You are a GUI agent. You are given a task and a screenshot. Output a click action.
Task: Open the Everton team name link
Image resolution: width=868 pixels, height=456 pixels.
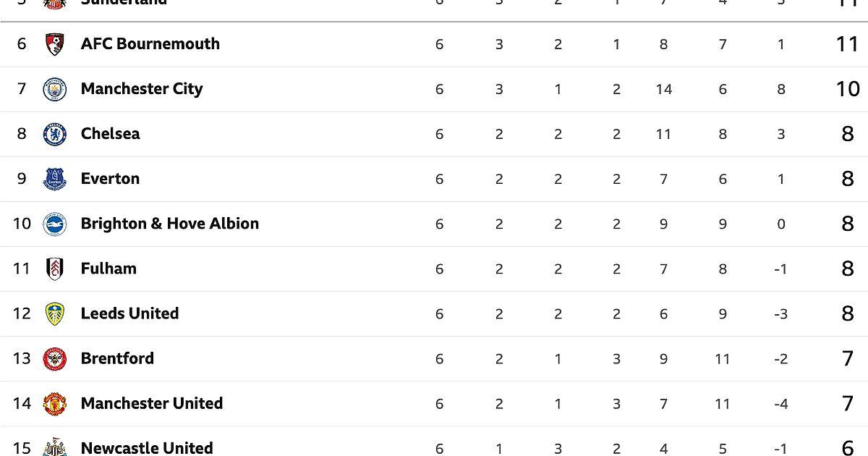click(x=110, y=179)
